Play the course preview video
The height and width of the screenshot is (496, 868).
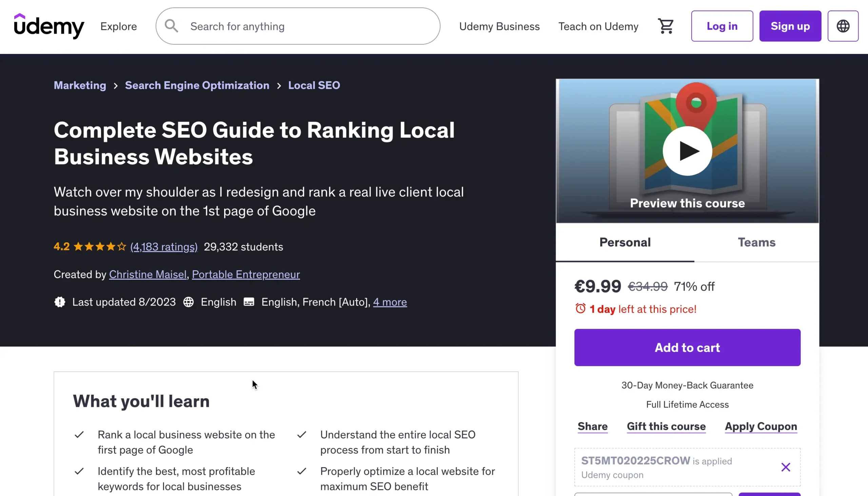pyautogui.click(x=687, y=151)
